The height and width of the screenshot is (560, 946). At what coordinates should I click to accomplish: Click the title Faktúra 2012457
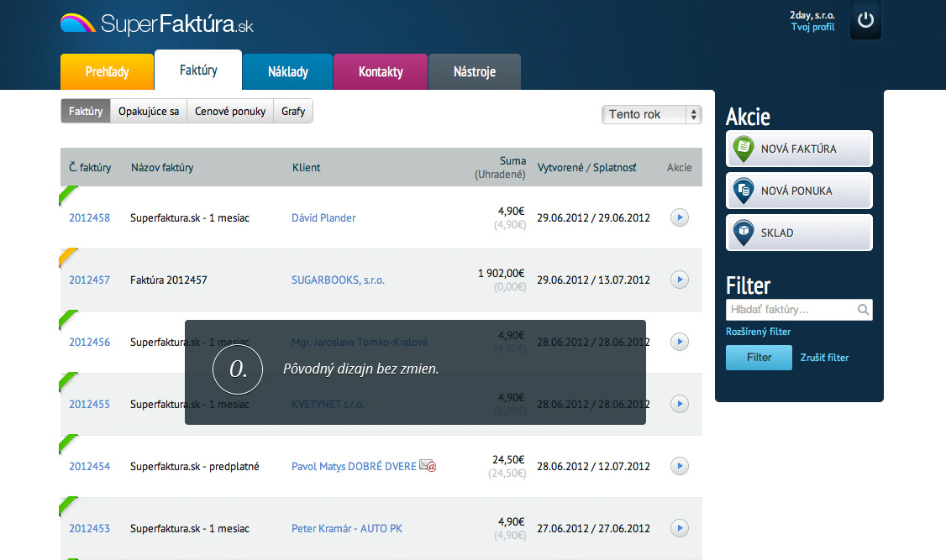click(168, 280)
